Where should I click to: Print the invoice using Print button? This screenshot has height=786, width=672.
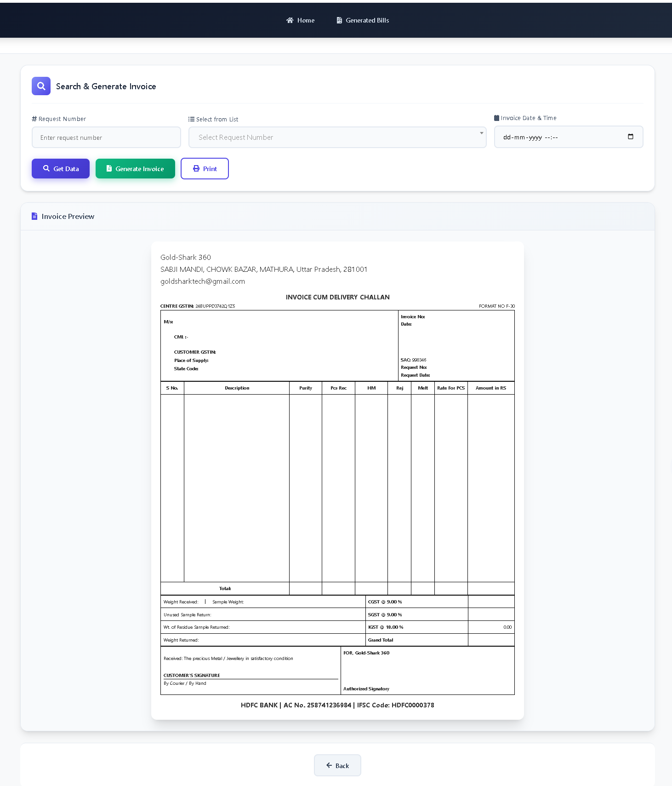tap(205, 169)
